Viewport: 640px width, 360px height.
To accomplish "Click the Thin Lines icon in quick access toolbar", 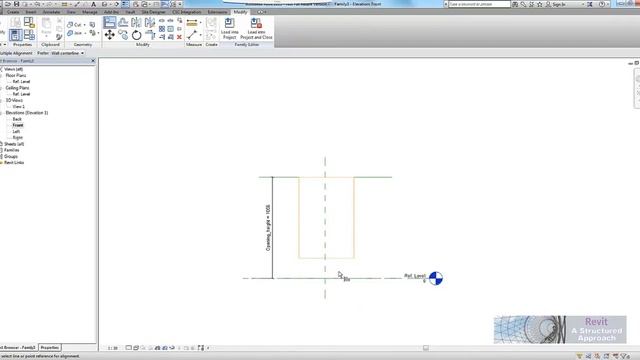I will tap(125, 4).
